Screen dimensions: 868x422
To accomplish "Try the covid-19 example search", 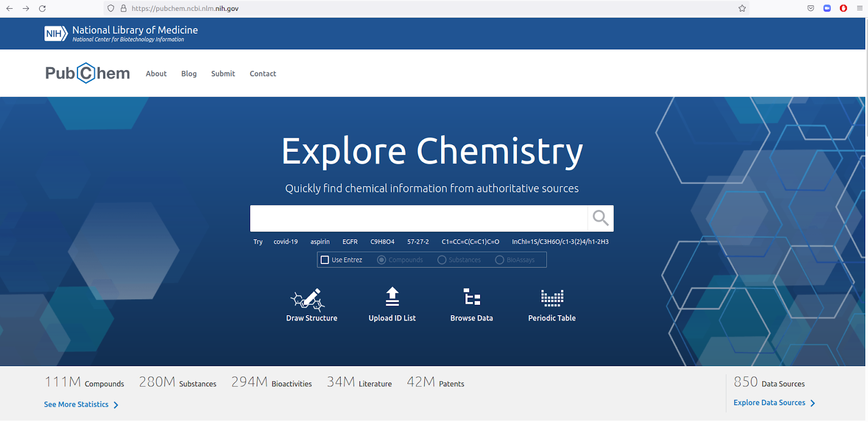I will (x=285, y=242).
